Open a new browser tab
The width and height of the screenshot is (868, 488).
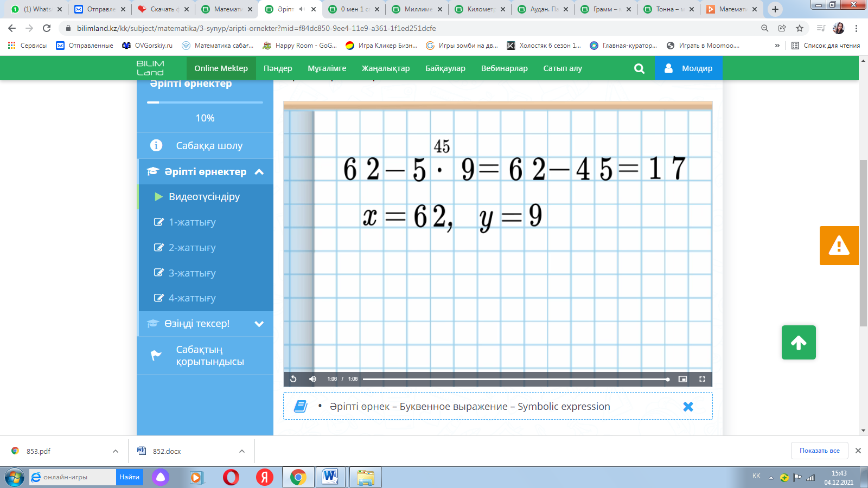[x=775, y=9]
